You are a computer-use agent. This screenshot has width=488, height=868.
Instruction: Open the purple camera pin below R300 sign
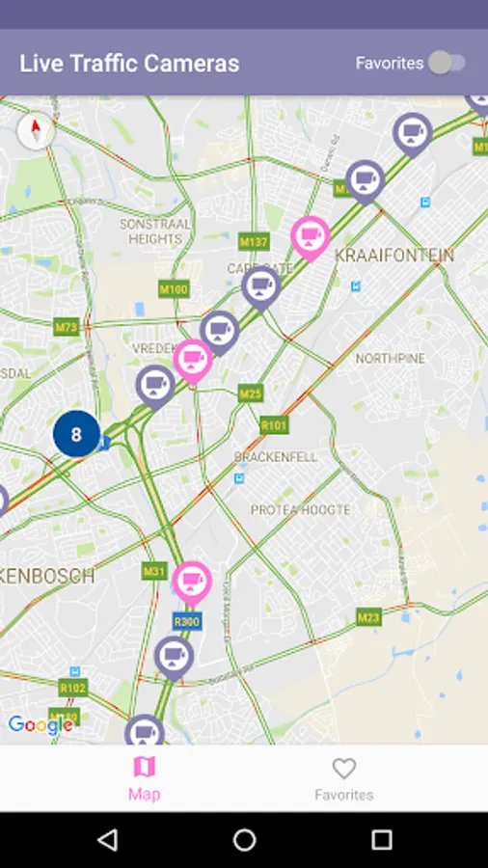(174, 656)
